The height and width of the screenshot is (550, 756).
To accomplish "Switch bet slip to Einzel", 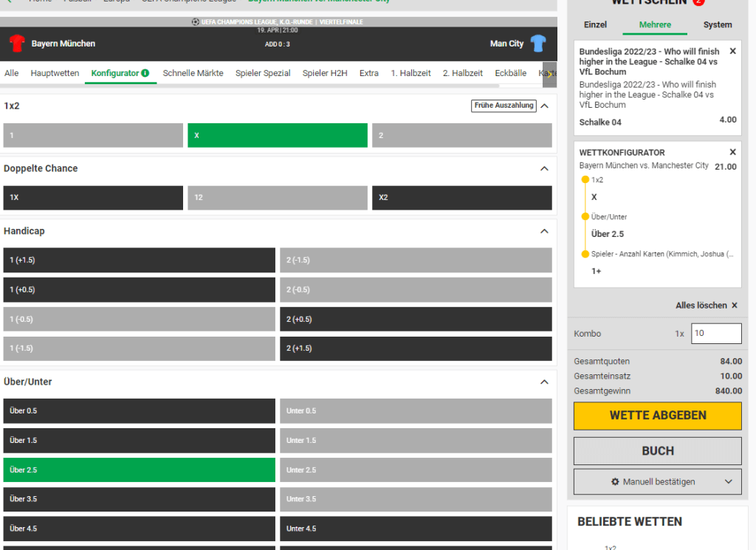I will pos(596,24).
